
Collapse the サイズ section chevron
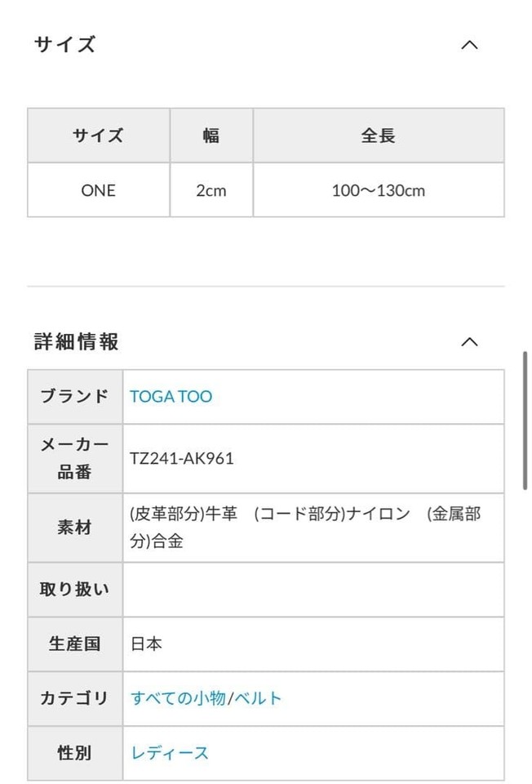pos(469,45)
